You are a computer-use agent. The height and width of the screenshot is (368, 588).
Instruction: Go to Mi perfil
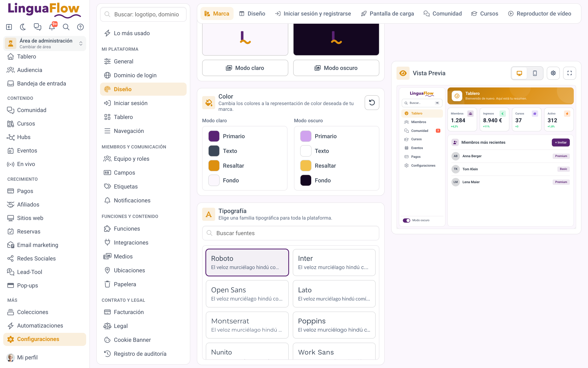45,357
